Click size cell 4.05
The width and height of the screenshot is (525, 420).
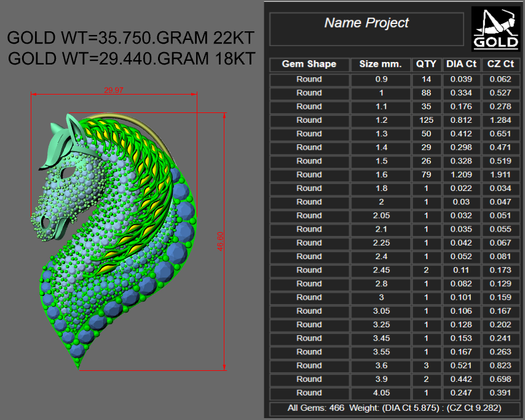[381, 393]
